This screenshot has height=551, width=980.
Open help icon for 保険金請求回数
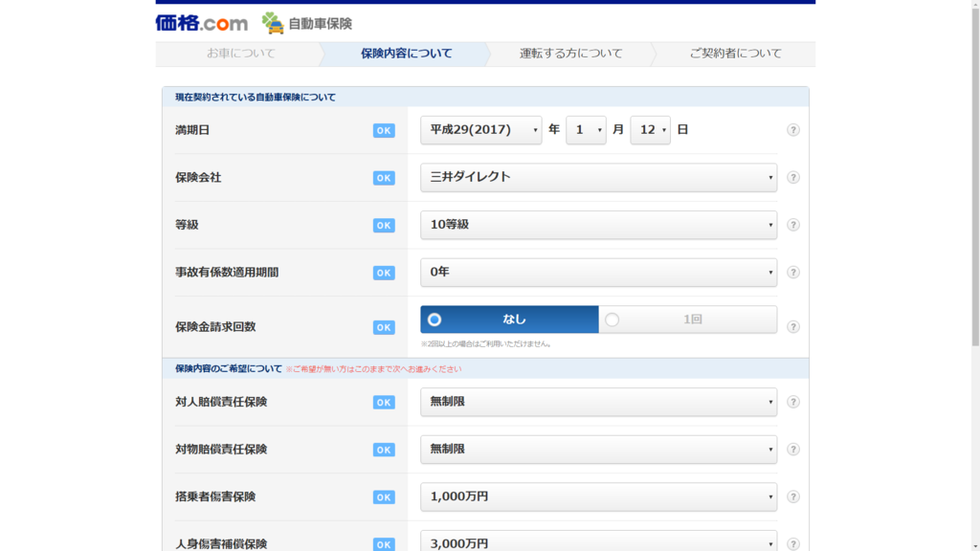coord(793,327)
